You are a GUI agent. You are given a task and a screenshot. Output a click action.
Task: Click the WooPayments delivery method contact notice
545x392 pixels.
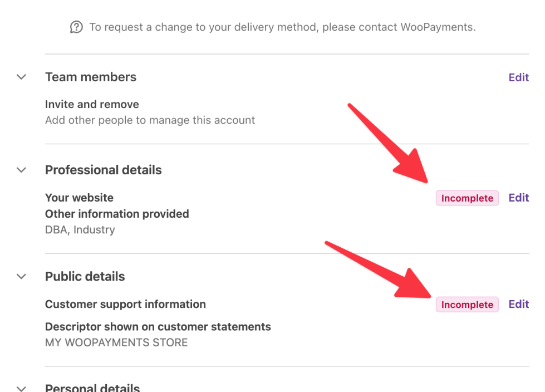[x=273, y=27]
